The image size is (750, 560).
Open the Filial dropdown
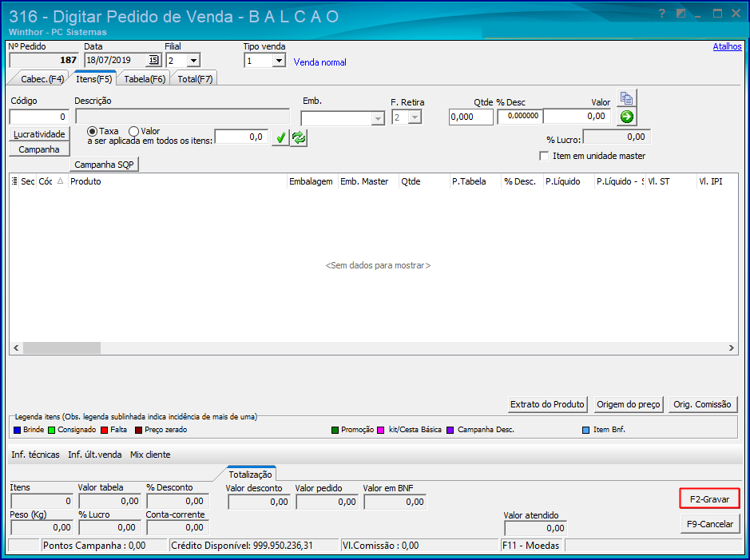tap(193, 61)
